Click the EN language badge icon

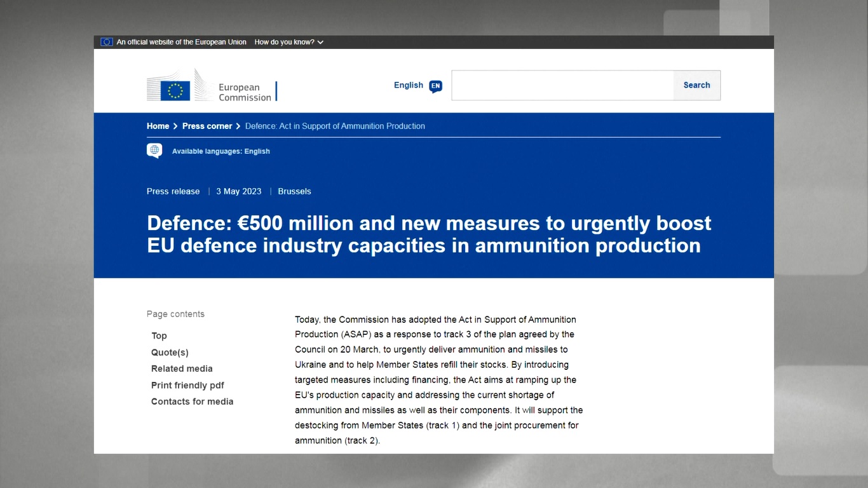(x=435, y=86)
